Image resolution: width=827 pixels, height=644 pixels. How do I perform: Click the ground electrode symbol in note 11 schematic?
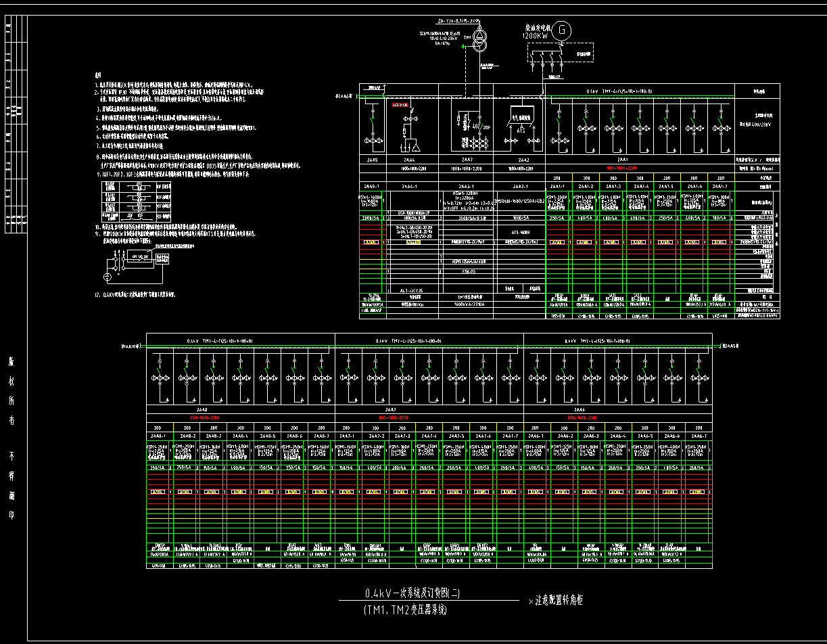(107, 277)
